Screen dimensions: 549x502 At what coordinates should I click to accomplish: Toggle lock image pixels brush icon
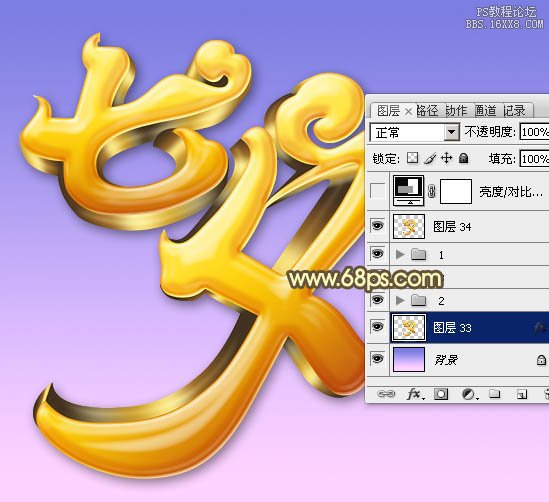coord(430,159)
